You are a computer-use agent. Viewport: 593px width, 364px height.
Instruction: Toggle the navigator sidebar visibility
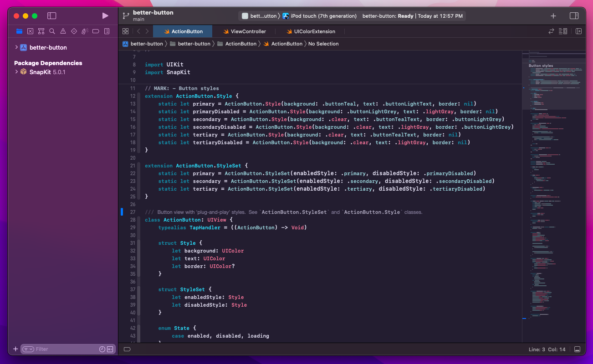pos(52,16)
